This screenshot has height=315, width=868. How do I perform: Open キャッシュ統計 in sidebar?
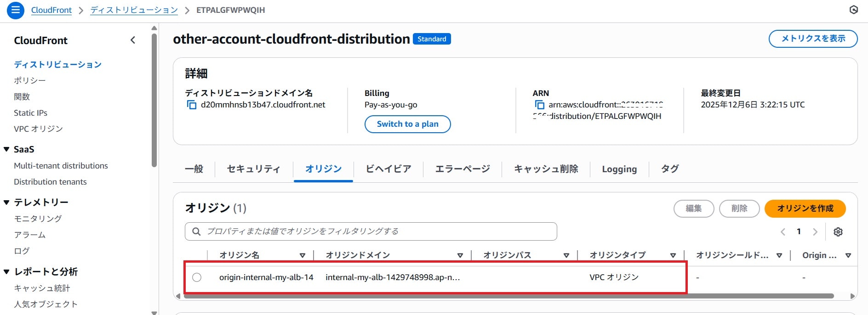coord(42,288)
